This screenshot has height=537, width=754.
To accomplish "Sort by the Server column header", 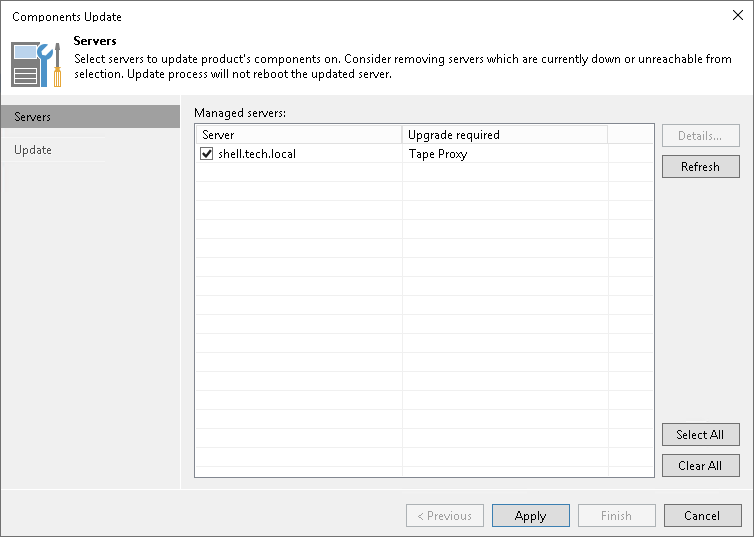I will point(298,134).
